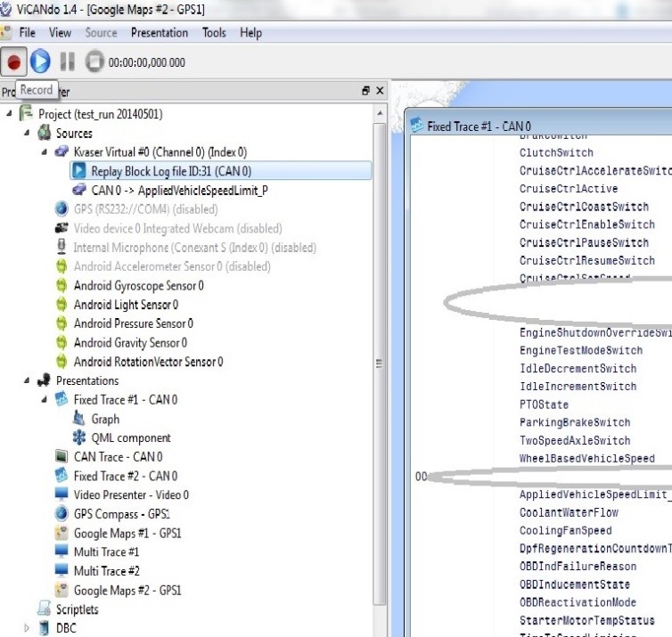
Task: Click the Android Accelerometer Sensor 0 icon
Action: click(61, 265)
